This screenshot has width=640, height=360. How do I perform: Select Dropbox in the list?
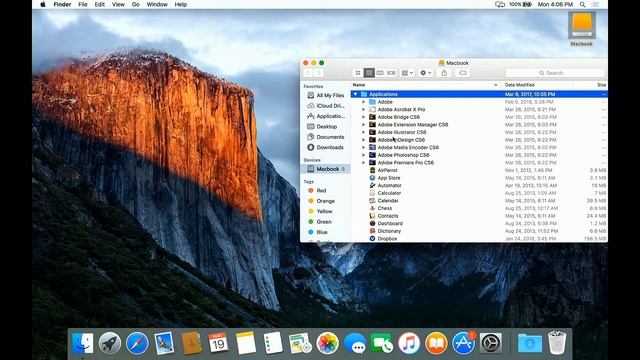[x=479, y=238]
